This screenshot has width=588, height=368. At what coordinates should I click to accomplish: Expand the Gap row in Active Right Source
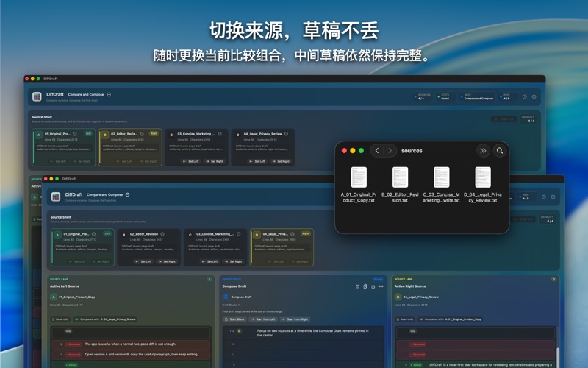click(x=476, y=331)
